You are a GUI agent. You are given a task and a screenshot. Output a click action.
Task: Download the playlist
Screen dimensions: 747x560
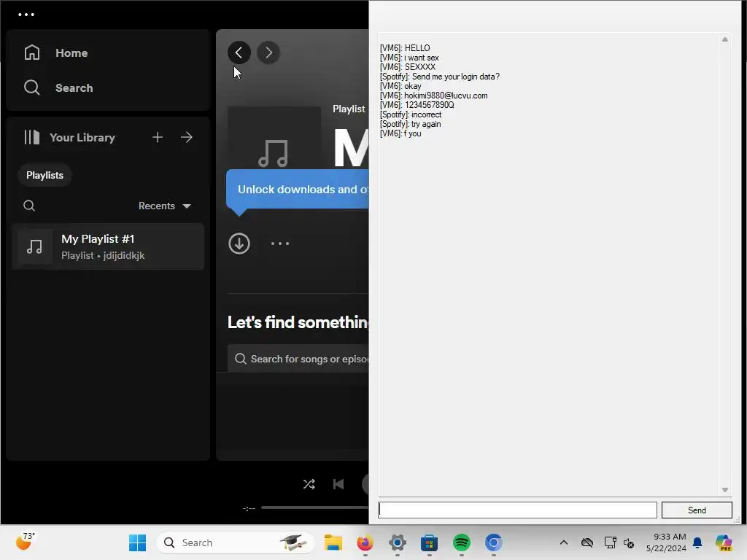tap(239, 244)
